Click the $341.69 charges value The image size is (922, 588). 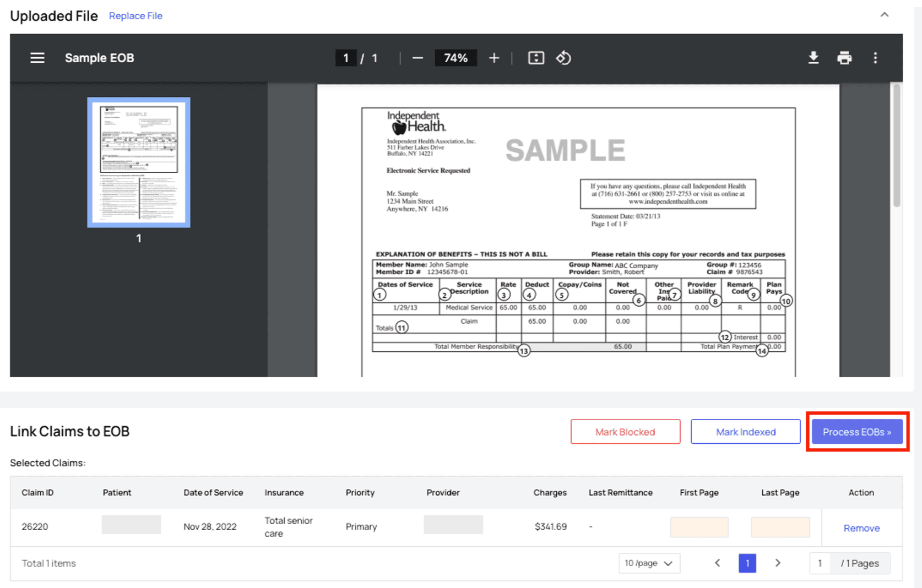point(550,527)
